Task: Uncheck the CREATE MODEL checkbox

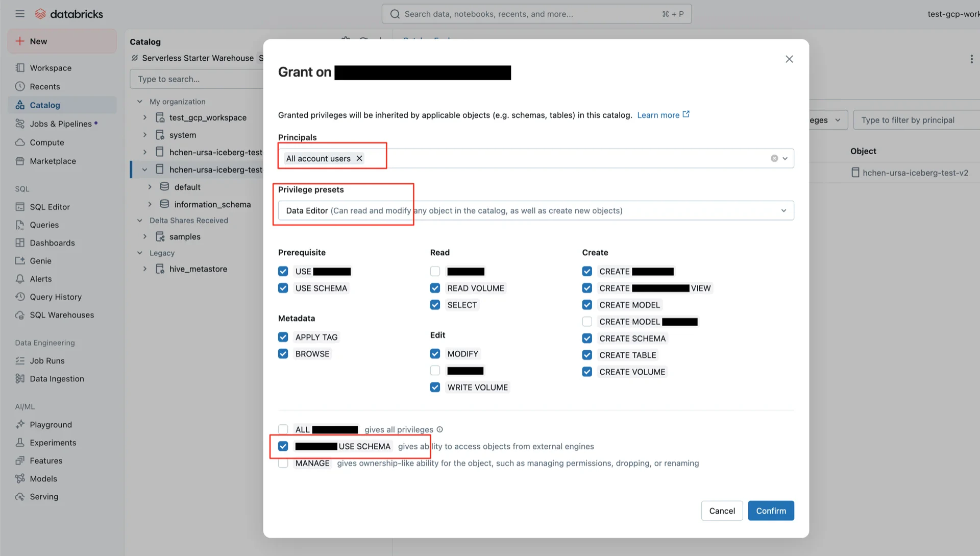Action: click(587, 305)
